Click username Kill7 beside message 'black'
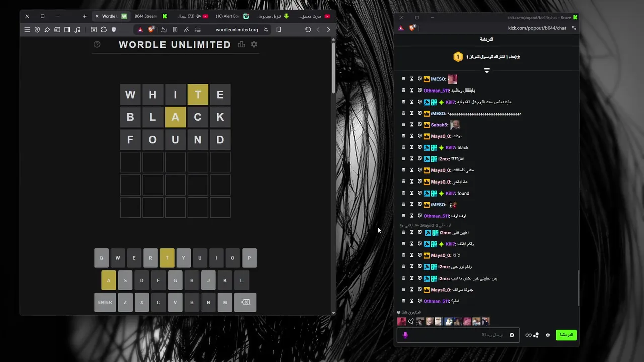The width and height of the screenshot is (644, 362). coord(451,147)
